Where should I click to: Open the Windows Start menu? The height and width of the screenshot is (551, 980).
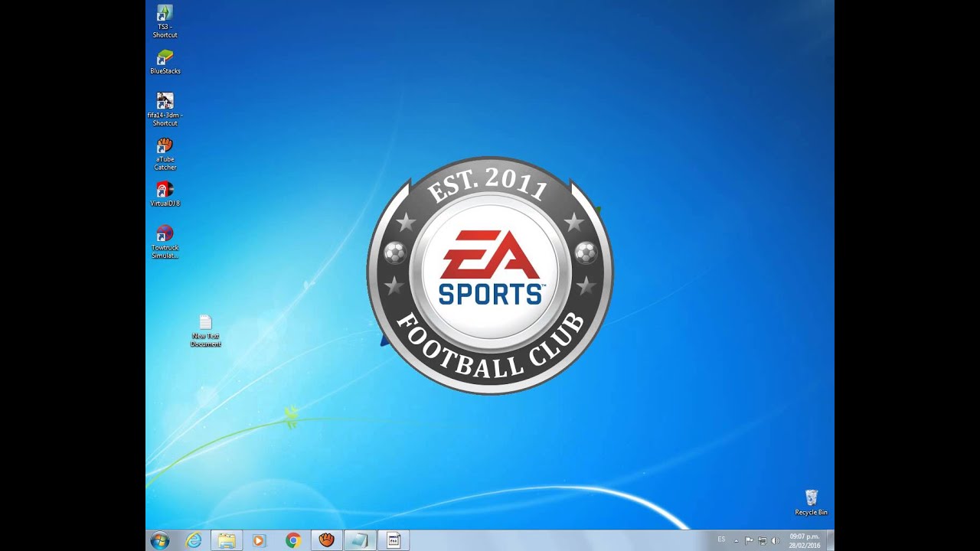tap(160, 540)
